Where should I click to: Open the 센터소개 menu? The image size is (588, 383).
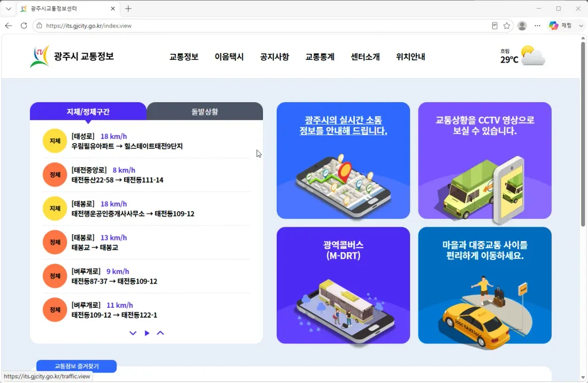point(365,57)
